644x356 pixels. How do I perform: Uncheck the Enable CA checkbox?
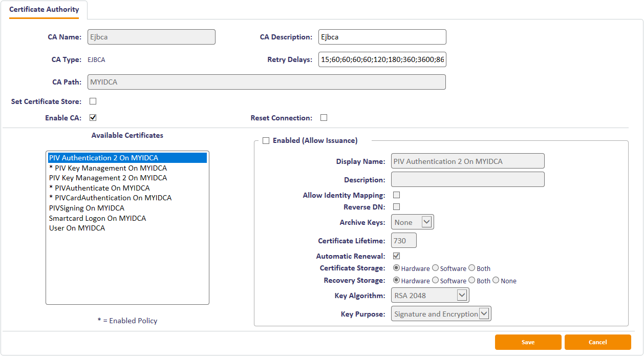pos(93,118)
